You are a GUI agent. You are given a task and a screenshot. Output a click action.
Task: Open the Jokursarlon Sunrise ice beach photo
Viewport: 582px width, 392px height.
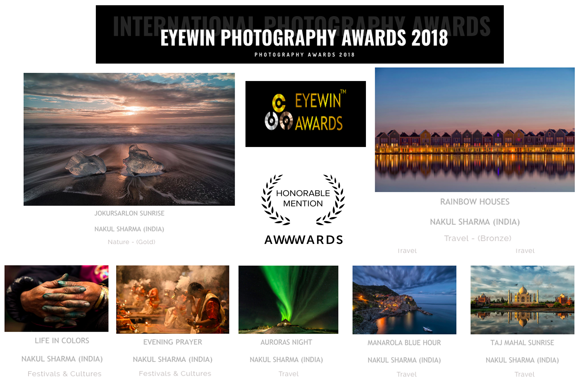[129, 139]
